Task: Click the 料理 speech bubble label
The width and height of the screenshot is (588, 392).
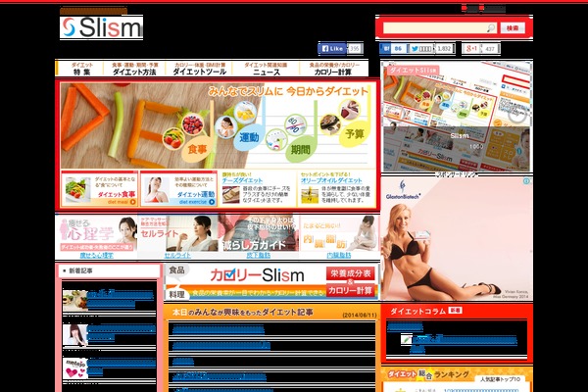Action: coord(176,294)
